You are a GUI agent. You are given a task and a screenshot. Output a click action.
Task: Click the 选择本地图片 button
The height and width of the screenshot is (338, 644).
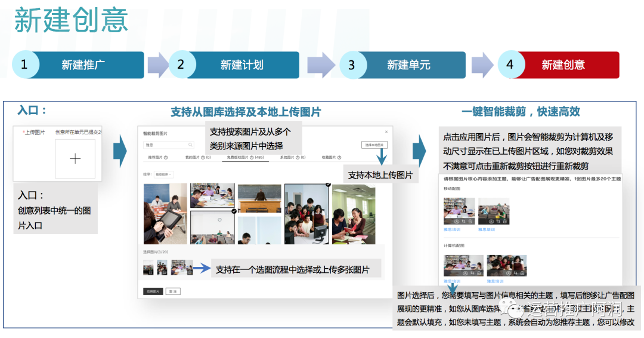(x=374, y=145)
